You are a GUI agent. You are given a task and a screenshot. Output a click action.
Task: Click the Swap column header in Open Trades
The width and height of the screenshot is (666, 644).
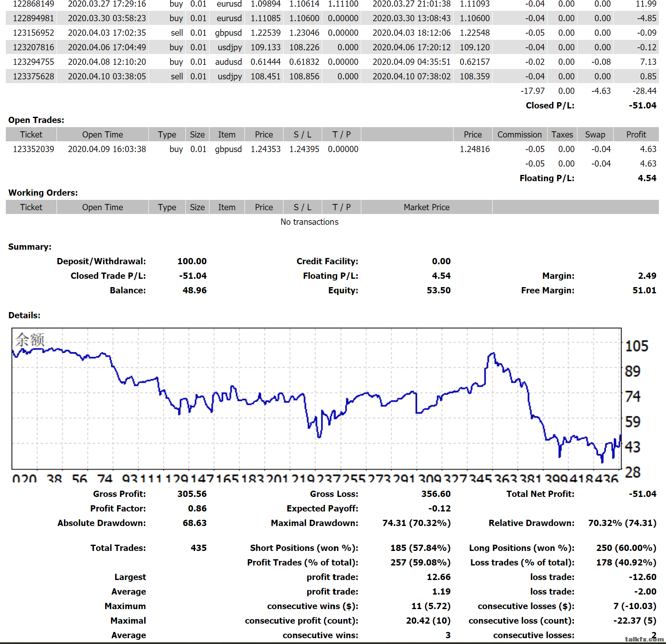pos(595,135)
